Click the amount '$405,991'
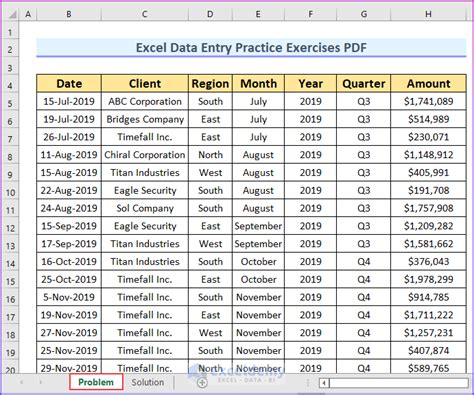The height and width of the screenshot is (395, 474). pos(428,173)
